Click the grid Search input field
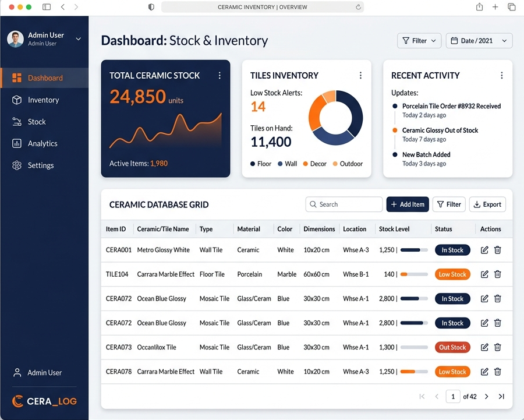Viewport: 524px width, 420px height. coord(344,204)
